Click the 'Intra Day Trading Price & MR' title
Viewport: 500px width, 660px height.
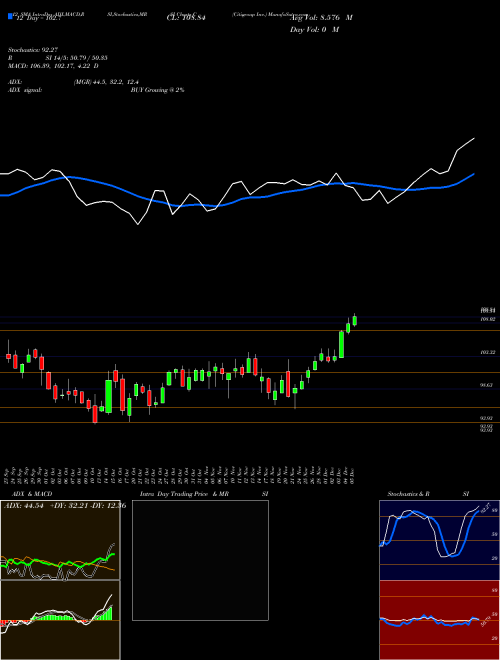184,494
